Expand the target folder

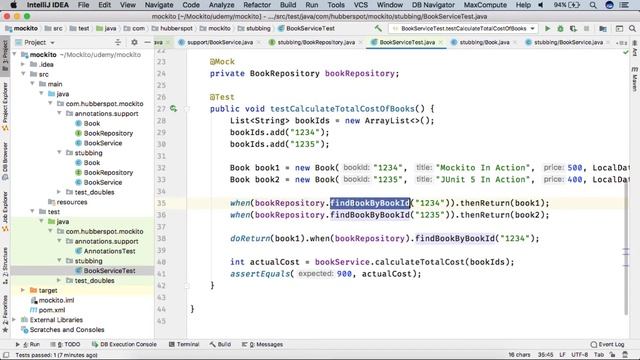pos(23,290)
